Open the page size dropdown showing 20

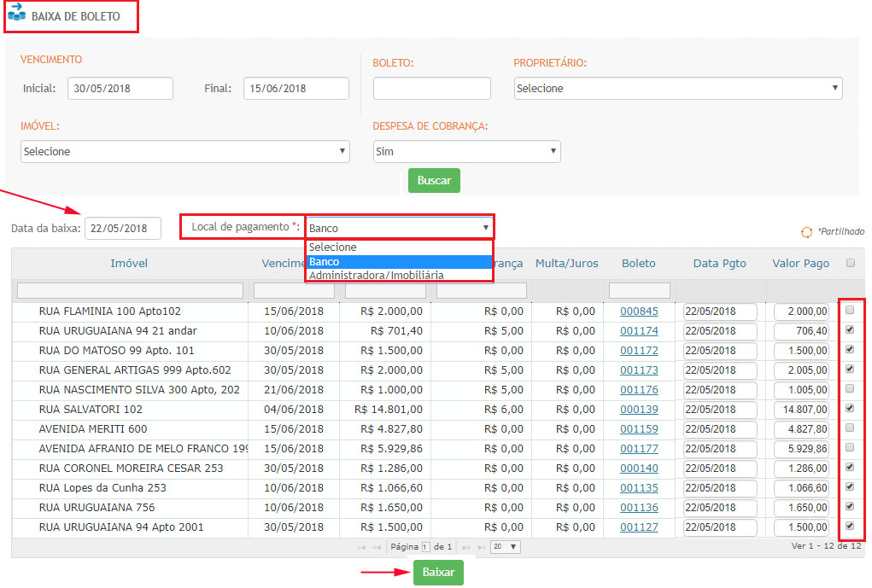505,547
